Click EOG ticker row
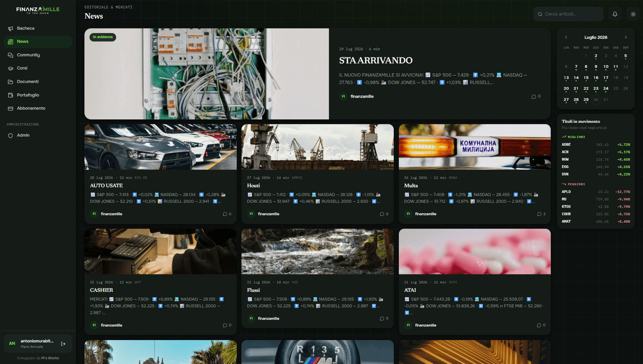 596,167
